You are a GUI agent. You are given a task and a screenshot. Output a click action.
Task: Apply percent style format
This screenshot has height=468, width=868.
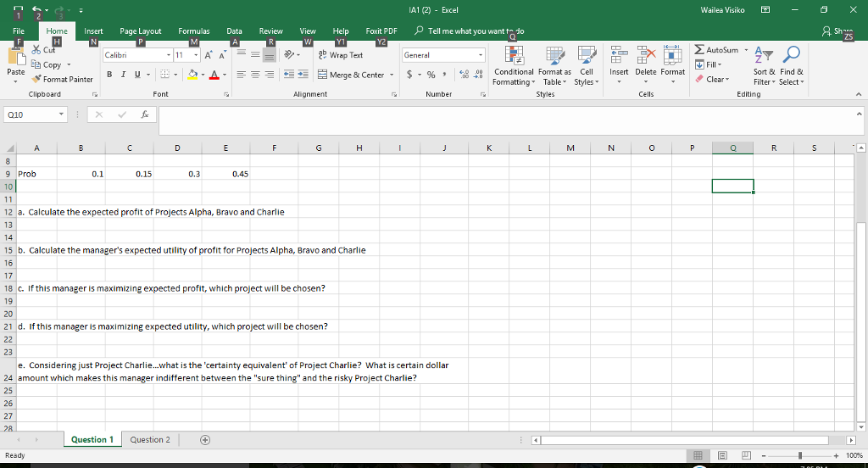pyautogui.click(x=431, y=75)
